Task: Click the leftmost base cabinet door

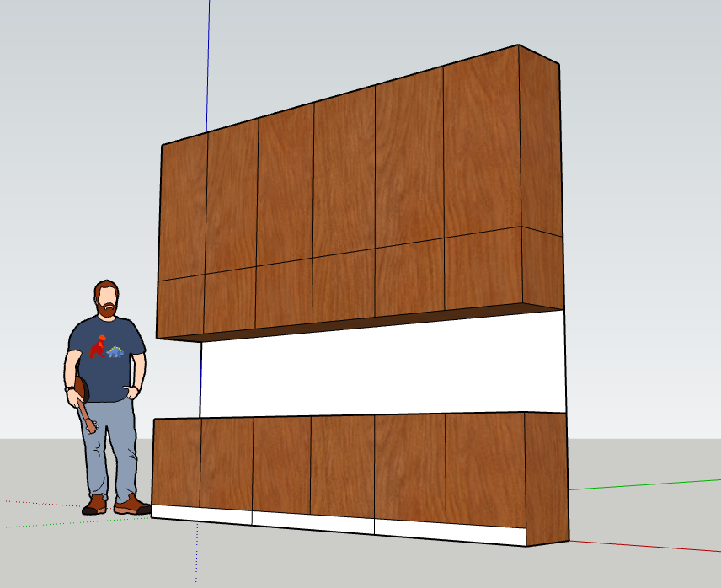Action: point(176,462)
